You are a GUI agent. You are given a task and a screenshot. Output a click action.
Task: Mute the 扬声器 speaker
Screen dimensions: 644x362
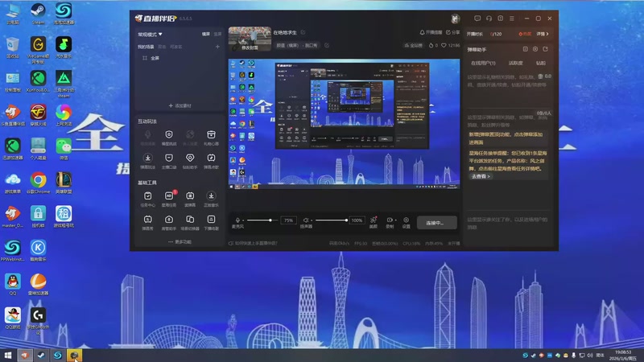[306, 220]
